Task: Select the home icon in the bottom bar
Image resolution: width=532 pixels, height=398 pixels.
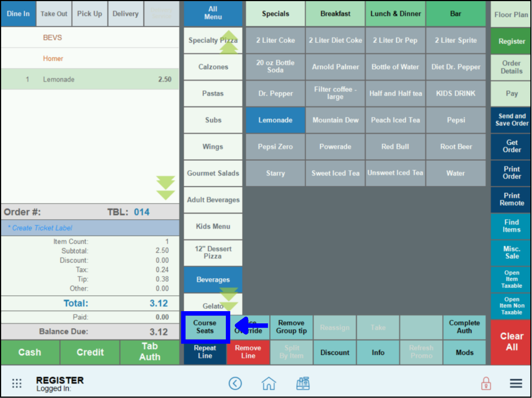Action: 269,383
